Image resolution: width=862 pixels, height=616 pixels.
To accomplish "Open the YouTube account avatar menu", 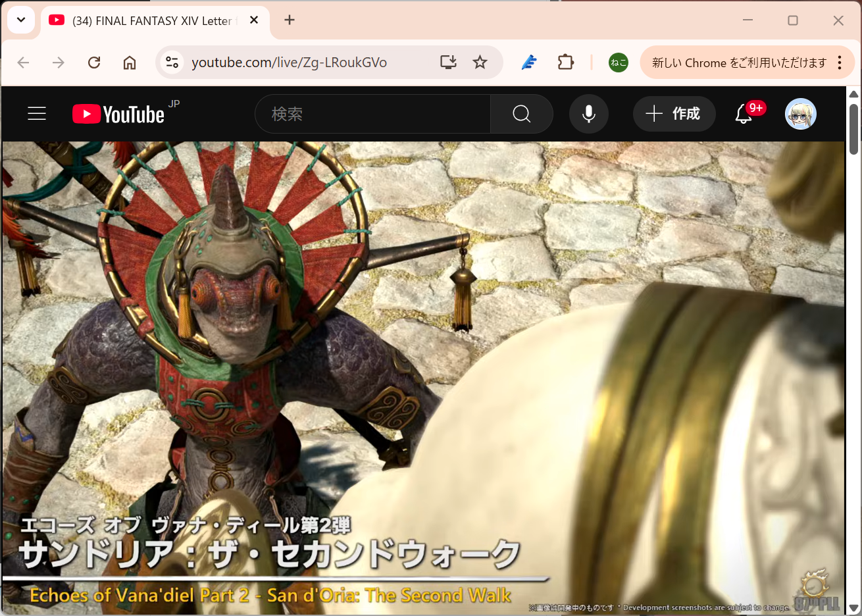I will click(x=801, y=114).
